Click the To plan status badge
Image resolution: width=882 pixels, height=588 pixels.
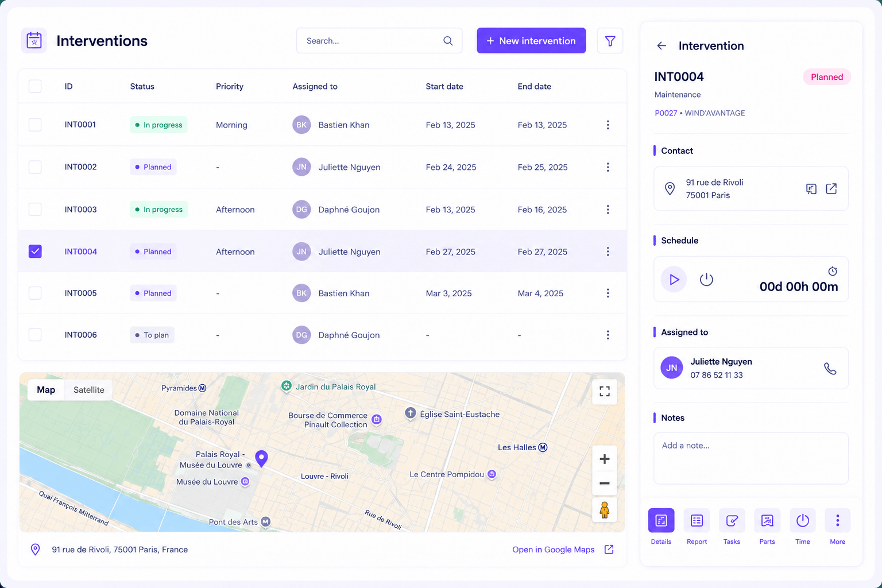point(152,335)
